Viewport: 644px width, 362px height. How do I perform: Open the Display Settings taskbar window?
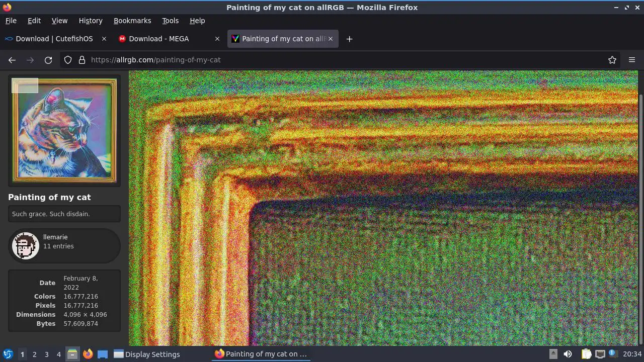pos(147,354)
